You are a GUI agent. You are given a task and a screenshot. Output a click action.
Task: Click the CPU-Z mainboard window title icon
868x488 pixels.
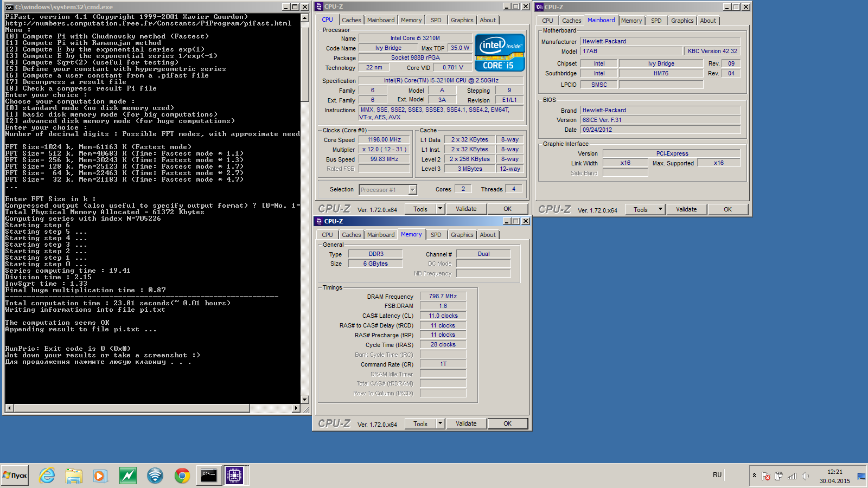pyautogui.click(x=540, y=7)
